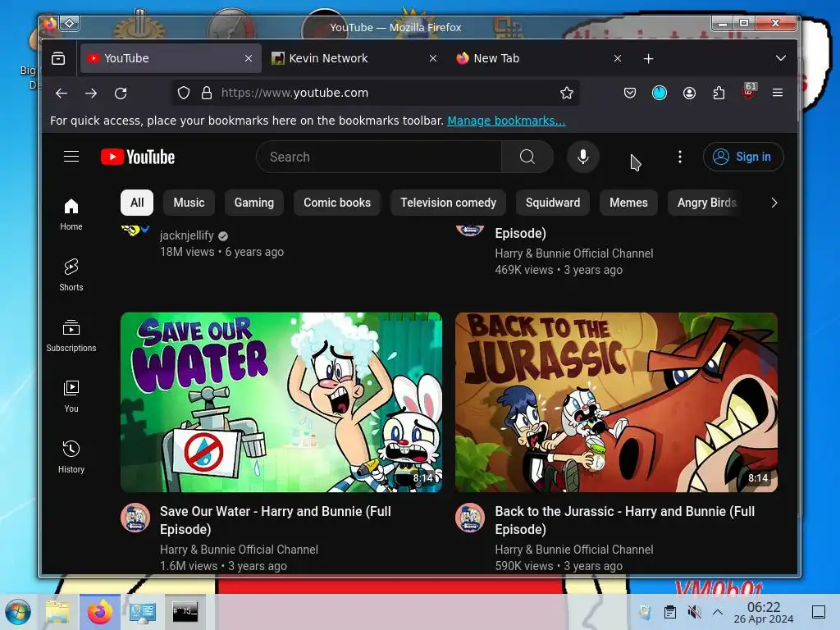List all tabs dropdown arrow
This screenshot has height=630, width=840.
click(781, 58)
